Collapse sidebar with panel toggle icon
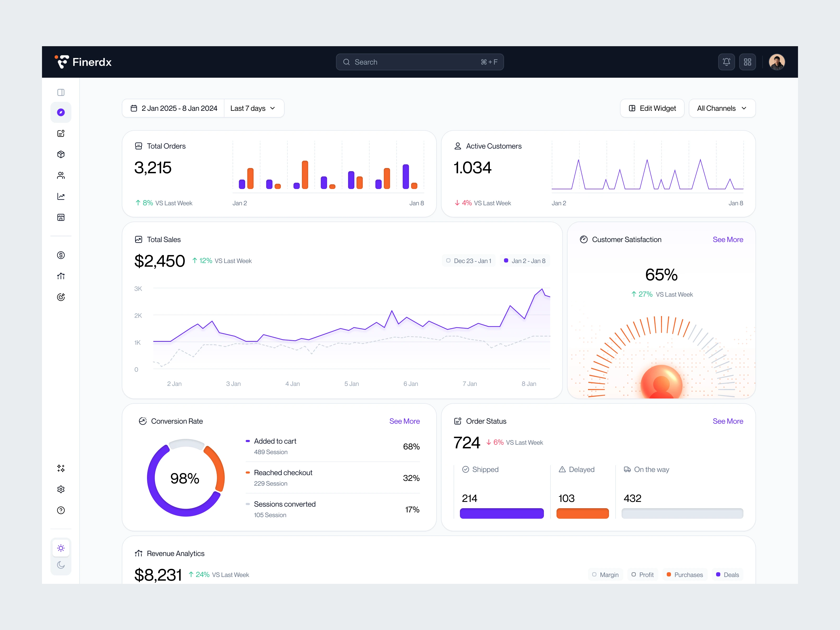This screenshot has width=840, height=630. click(61, 92)
